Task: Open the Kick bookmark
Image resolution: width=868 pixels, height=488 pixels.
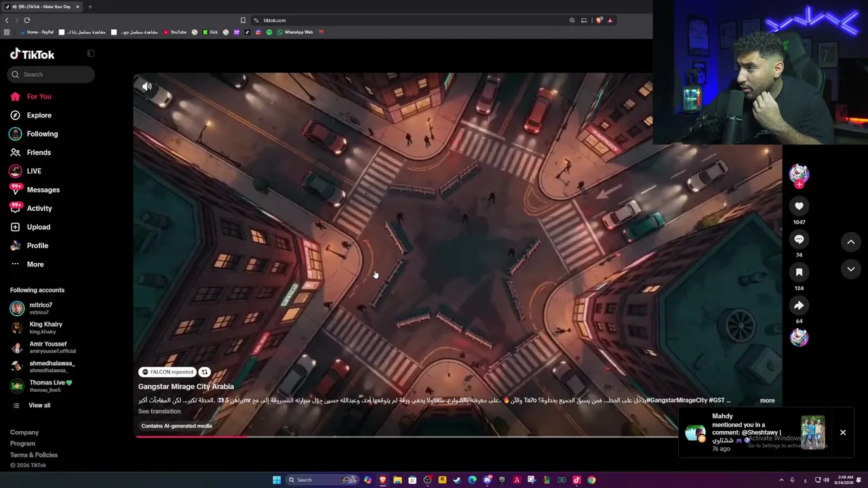Action: coord(210,33)
